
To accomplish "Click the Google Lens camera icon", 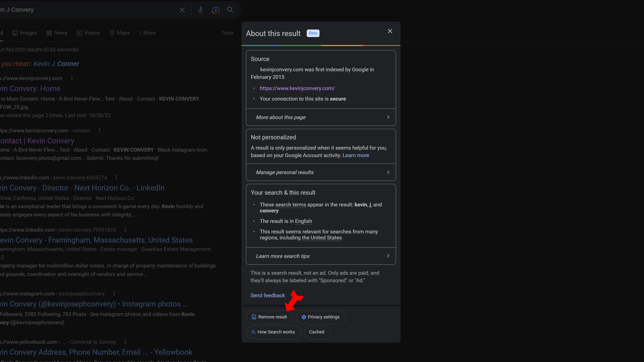I will click(x=216, y=9).
